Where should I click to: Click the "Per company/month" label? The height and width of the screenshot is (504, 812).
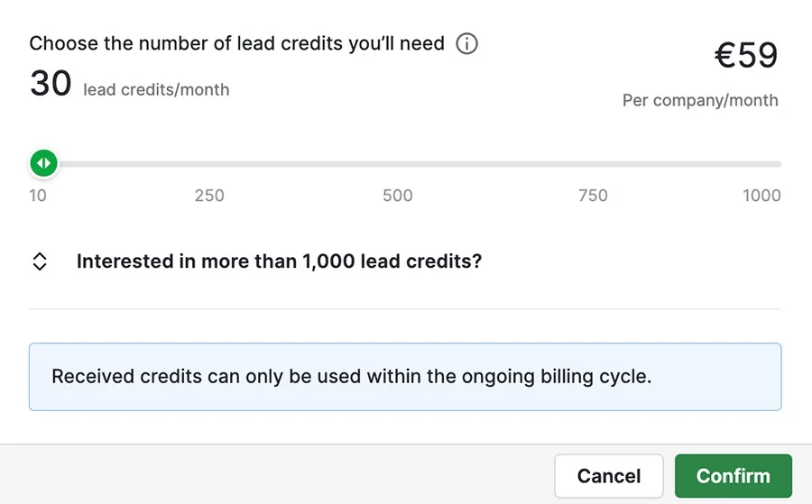point(700,100)
